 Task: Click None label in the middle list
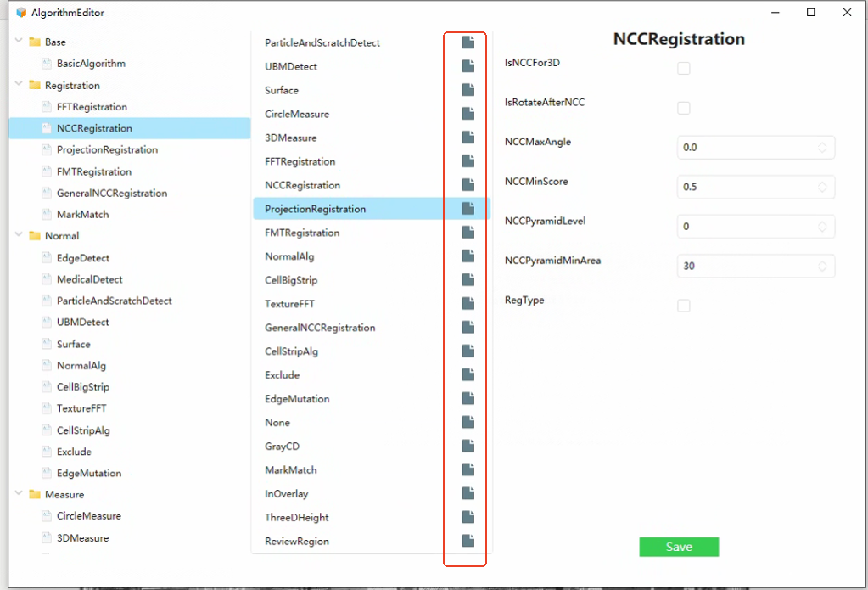(277, 422)
